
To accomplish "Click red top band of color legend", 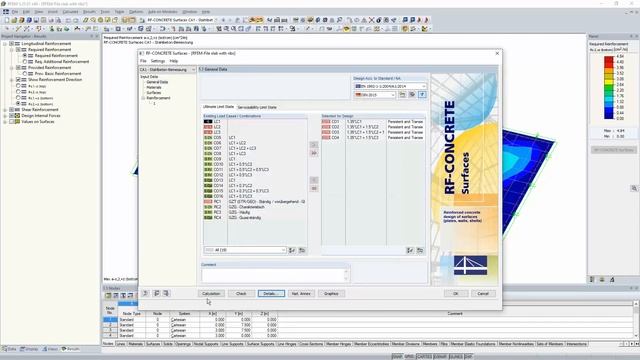I will 609,59.
